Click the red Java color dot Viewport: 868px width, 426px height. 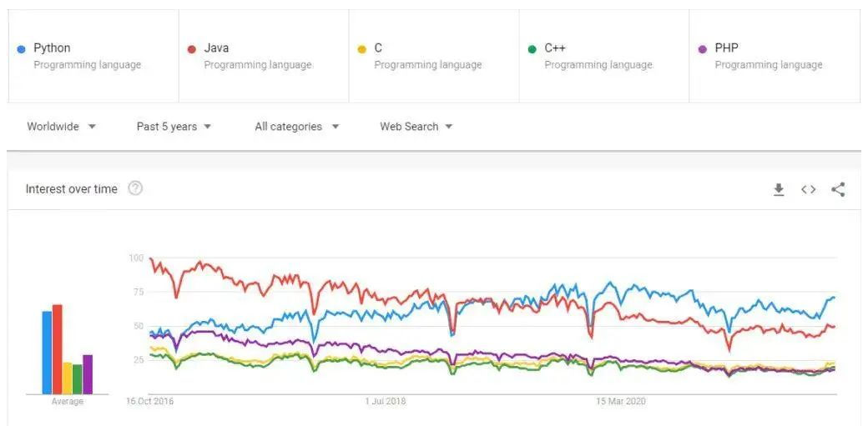click(x=192, y=49)
